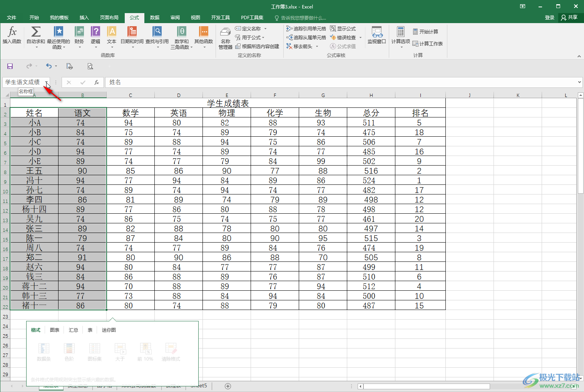The image size is (584, 392).
Task: Switch to the Home (开始) tab
Action: pyautogui.click(x=34, y=18)
